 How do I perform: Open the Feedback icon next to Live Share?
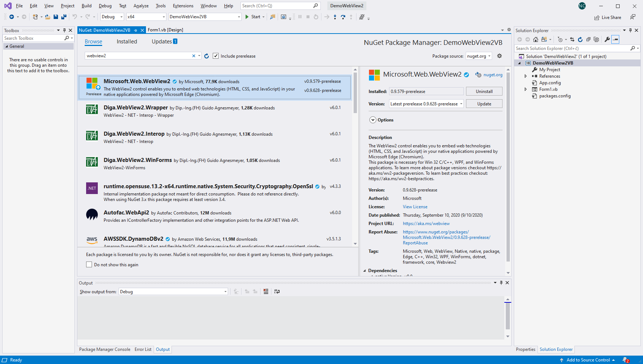633,17
